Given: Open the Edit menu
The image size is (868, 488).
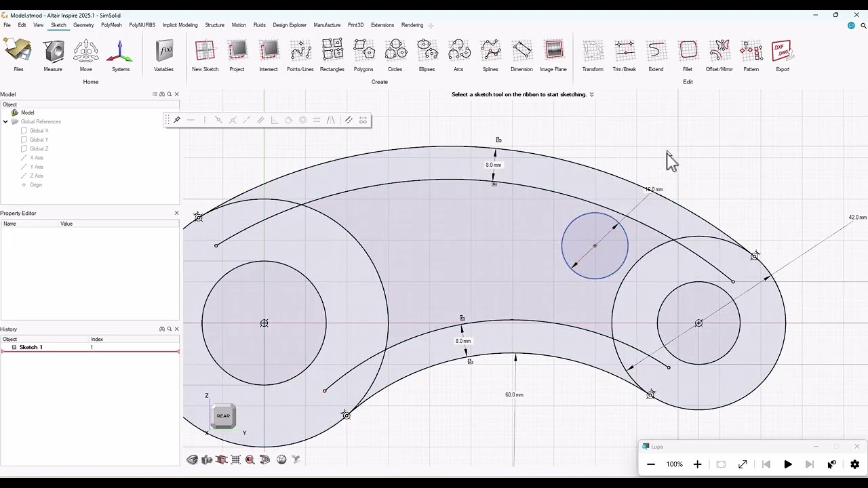Looking at the screenshot, I should pos(22,25).
